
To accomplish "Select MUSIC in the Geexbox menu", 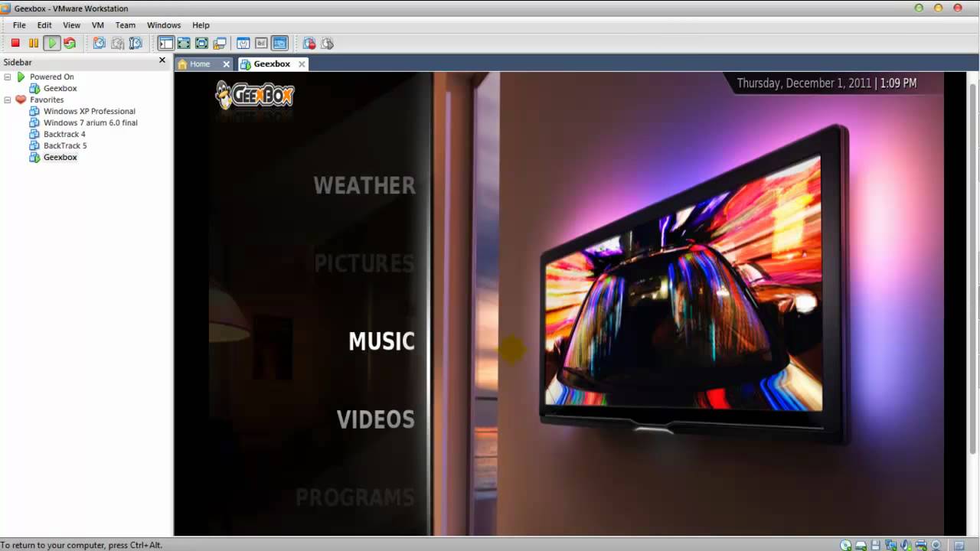I will click(x=381, y=341).
